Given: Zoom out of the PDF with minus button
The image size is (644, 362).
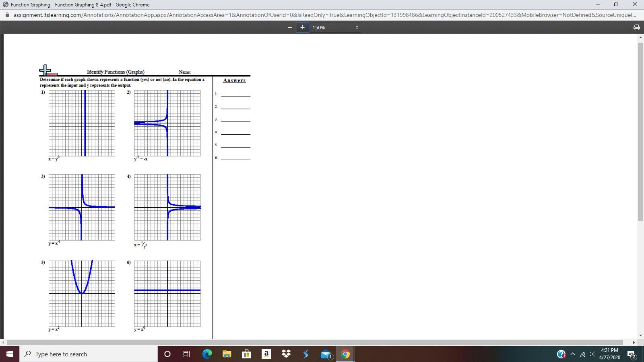Looking at the screenshot, I should click(x=290, y=27).
